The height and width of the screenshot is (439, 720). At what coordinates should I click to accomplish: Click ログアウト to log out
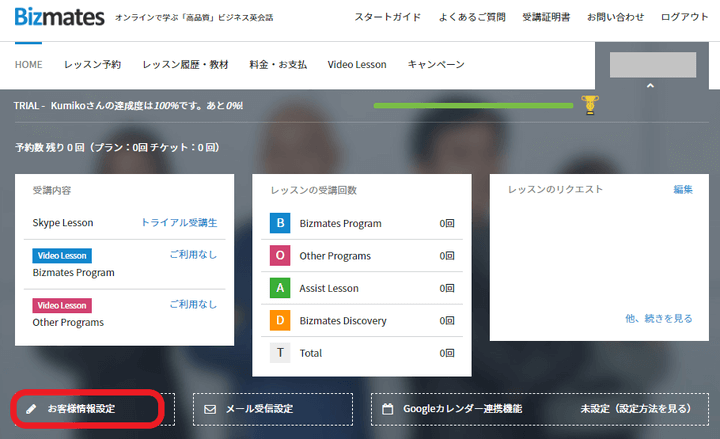[x=684, y=17]
